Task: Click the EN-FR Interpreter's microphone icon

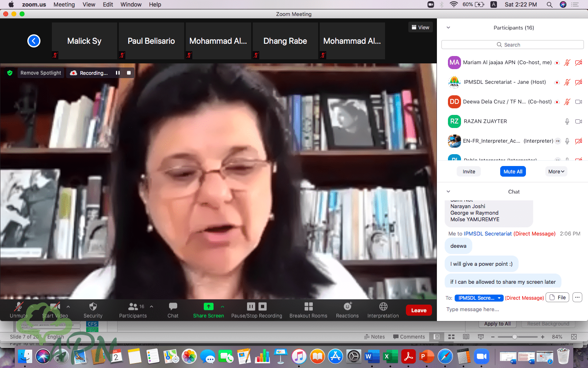Action: click(x=567, y=141)
